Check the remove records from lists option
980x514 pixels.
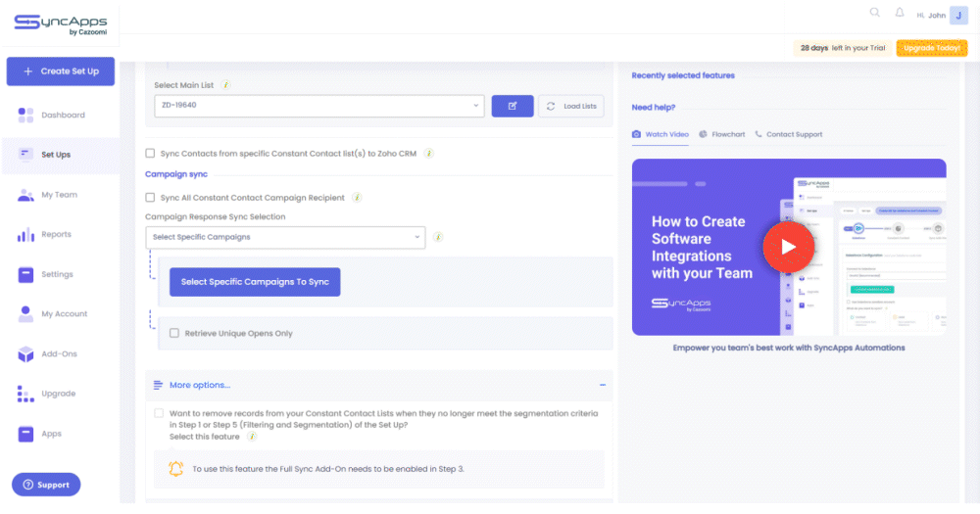pyautogui.click(x=159, y=413)
